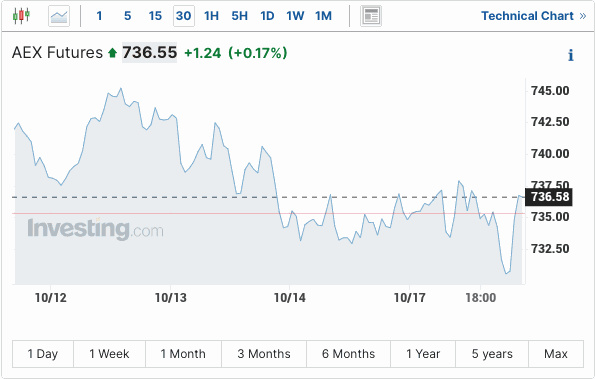This screenshot has width=595, height=379.
Task: Click the 10/12 date label
Action: 50,298
